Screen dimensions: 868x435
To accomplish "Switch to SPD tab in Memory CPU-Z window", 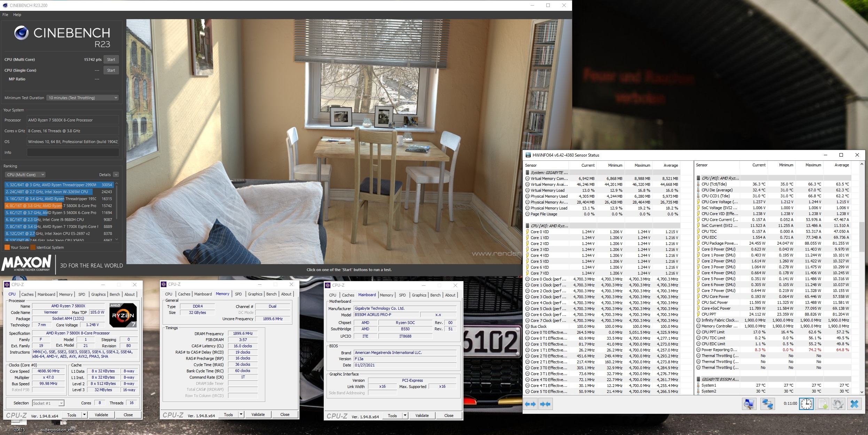I will [238, 294].
